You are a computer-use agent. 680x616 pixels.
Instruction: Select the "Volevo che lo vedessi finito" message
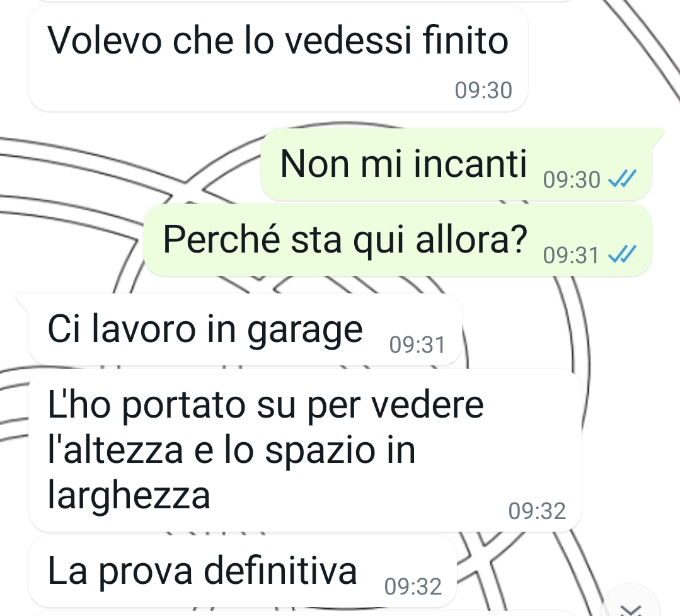(x=278, y=59)
